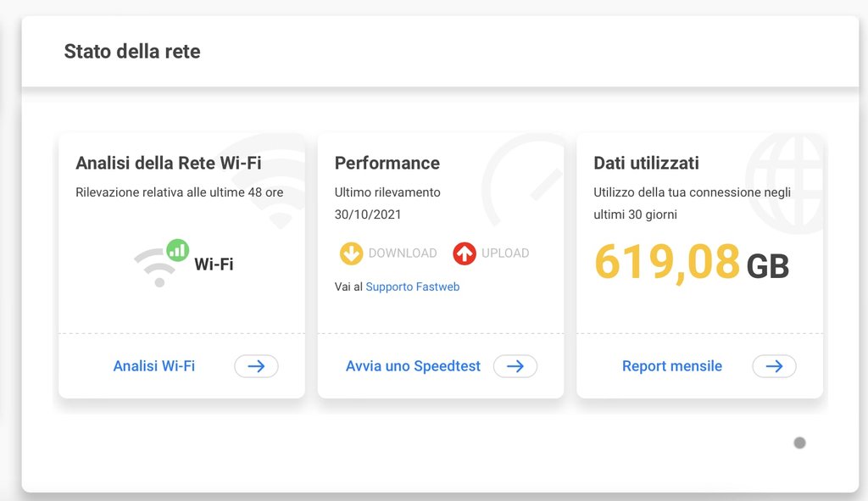Click the Performance card heading
The height and width of the screenshot is (501, 868).
coord(387,163)
